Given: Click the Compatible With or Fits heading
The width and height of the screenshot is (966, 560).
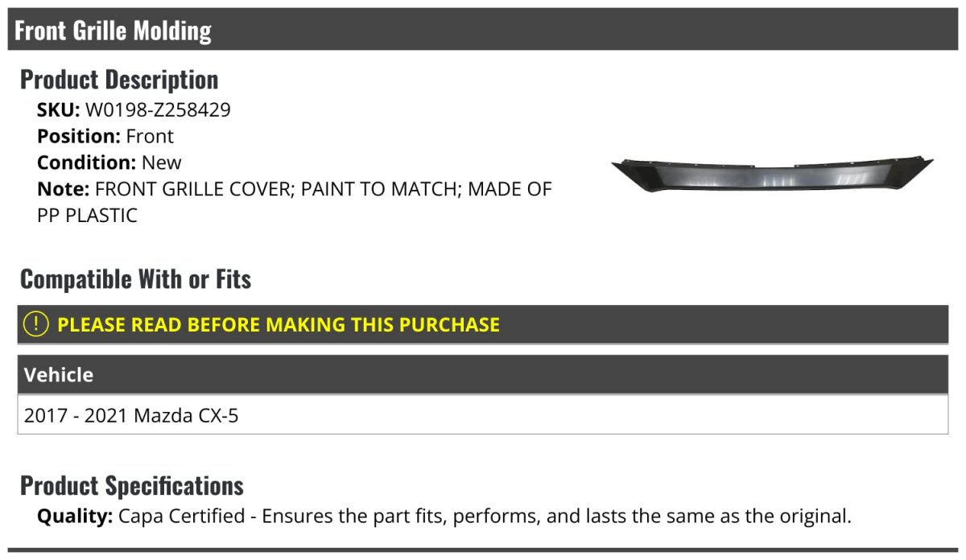Looking at the screenshot, I should (135, 279).
